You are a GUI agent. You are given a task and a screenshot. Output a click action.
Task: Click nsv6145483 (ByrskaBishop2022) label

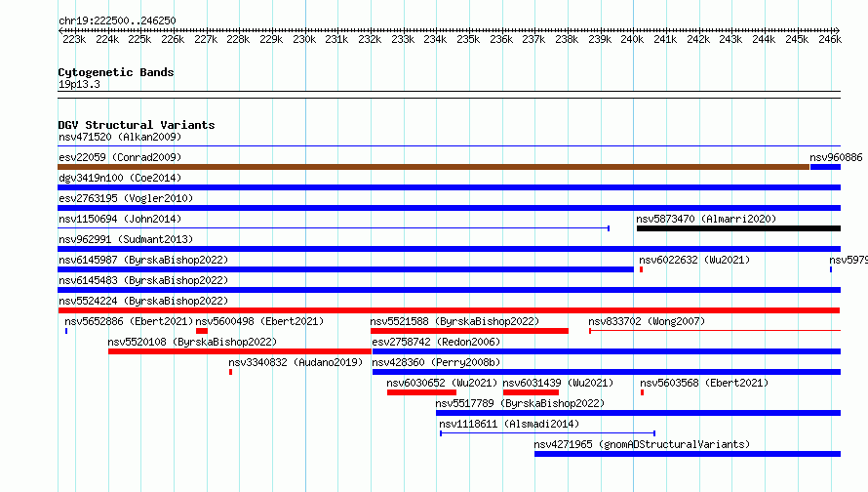point(143,280)
